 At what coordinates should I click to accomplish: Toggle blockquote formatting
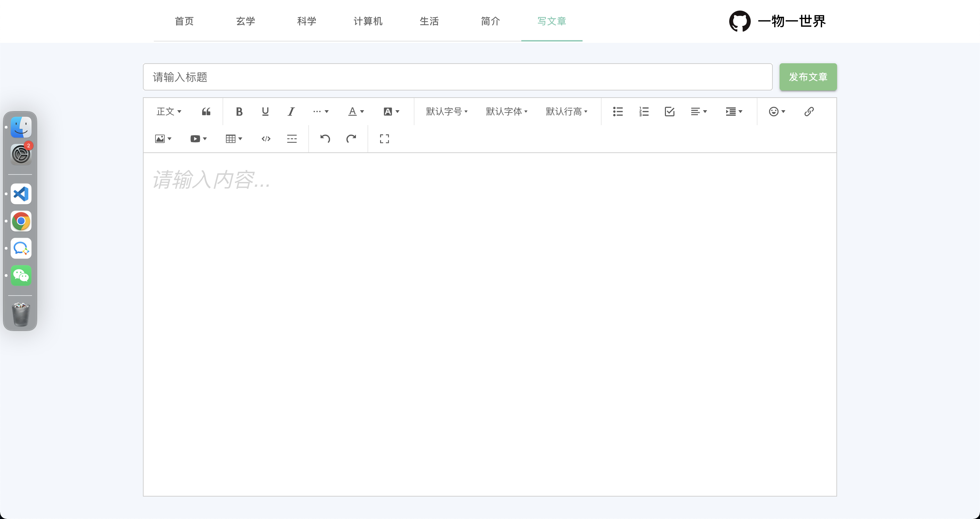[x=206, y=112]
